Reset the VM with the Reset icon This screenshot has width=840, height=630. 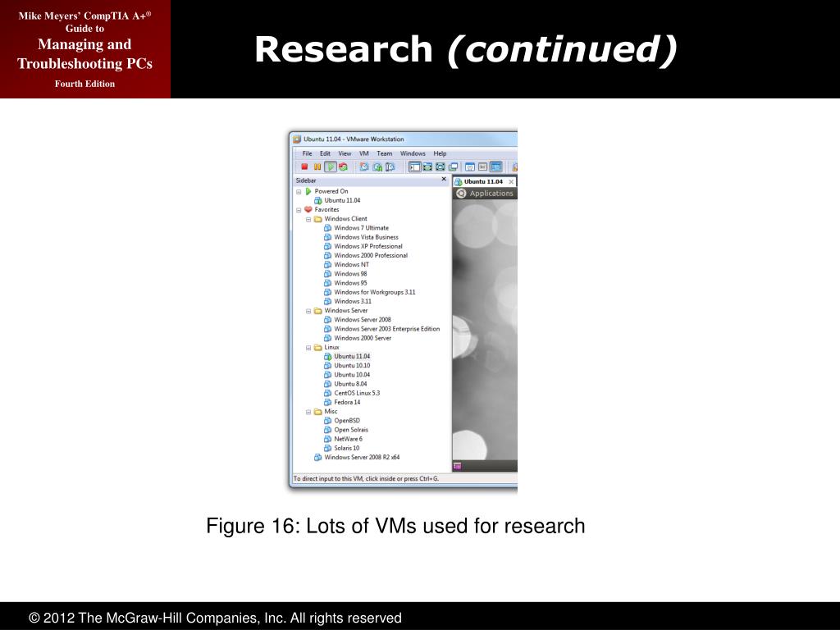[344, 167]
